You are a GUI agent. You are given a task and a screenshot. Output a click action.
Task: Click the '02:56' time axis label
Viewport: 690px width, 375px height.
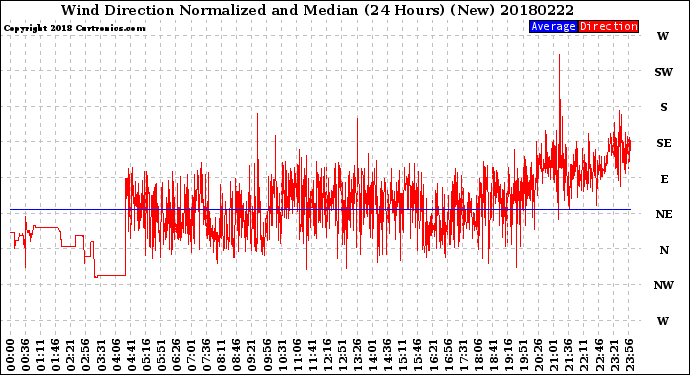(x=86, y=355)
